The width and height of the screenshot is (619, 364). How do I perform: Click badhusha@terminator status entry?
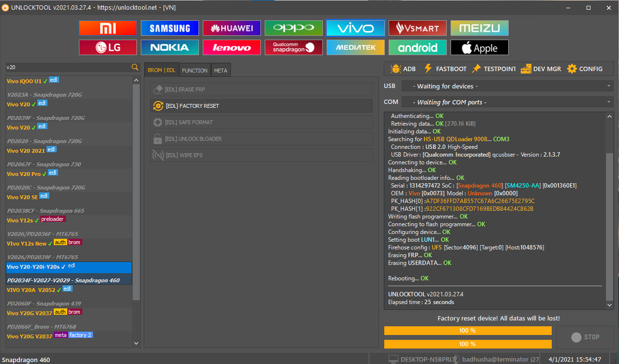tap(500, 360)
